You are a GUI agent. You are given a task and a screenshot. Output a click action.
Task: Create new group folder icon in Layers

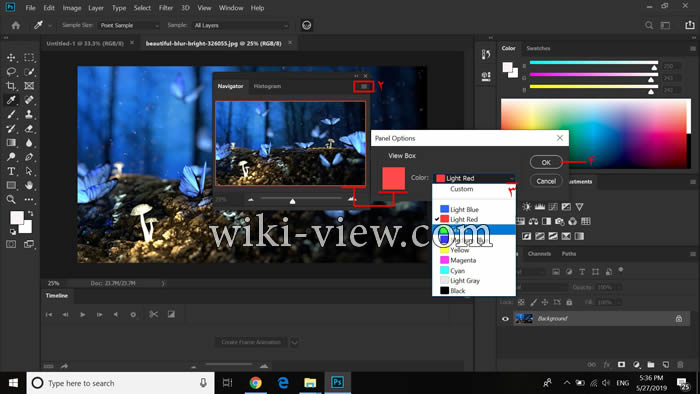pyautogui.click(x=651, y=365)
